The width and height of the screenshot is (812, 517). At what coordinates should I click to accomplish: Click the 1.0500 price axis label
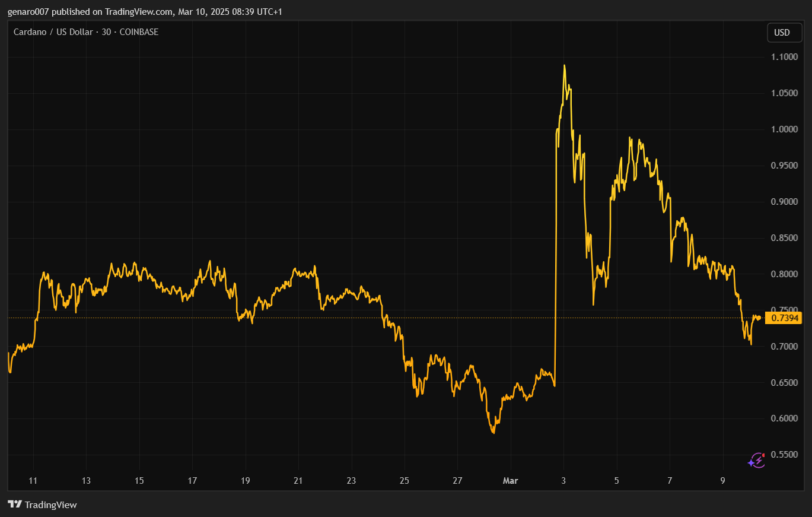coord(784,93)
